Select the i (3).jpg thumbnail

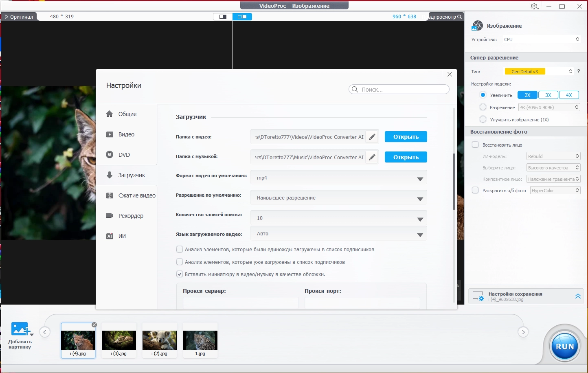(119, 340)
